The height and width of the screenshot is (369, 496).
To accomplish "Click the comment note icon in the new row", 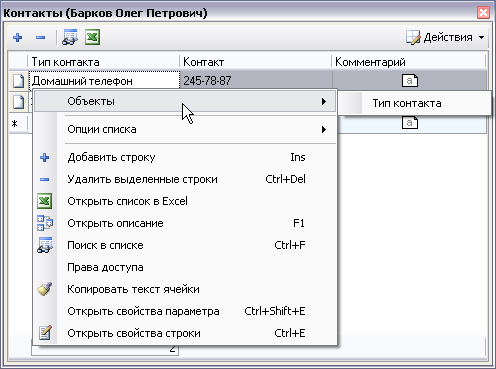I will (x=410, y=122).
